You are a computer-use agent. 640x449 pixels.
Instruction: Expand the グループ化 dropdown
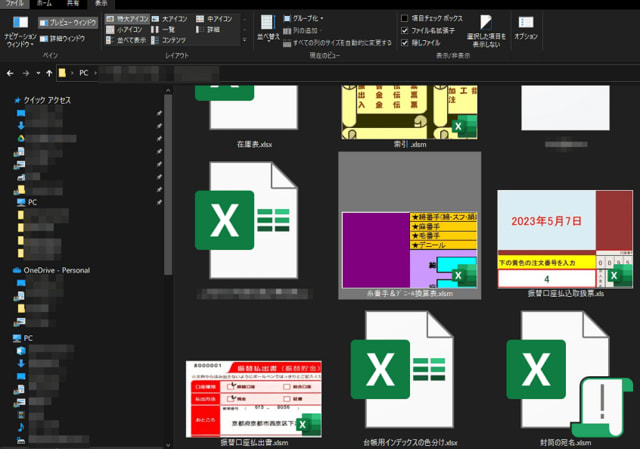coord(304,19)
